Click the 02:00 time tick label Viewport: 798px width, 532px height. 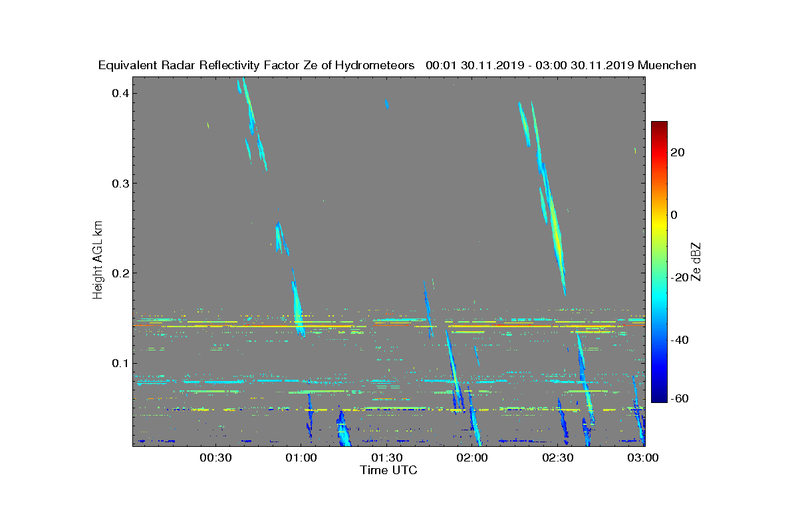[473, 458]
